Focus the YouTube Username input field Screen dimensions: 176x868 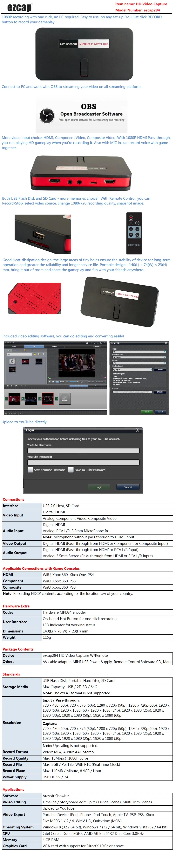[83, 451]
